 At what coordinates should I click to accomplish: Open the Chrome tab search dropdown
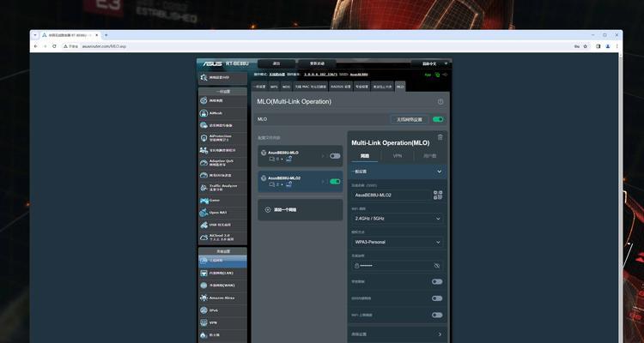pyautogui.click(x=35, y=35)
